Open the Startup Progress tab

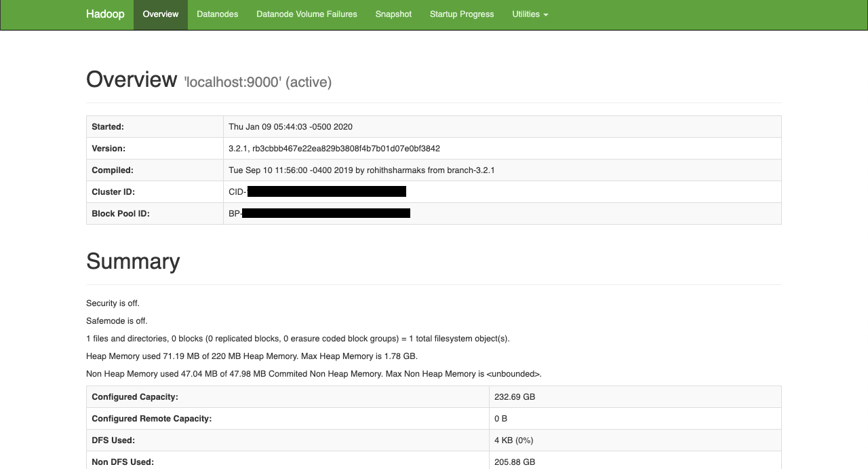(462, 14)
